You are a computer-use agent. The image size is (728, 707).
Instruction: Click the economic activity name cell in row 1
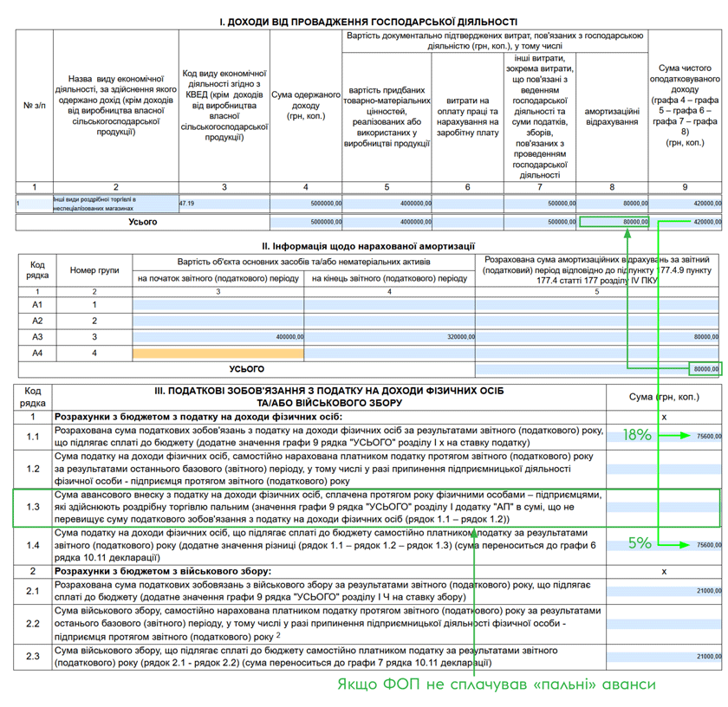coord(114,204)
